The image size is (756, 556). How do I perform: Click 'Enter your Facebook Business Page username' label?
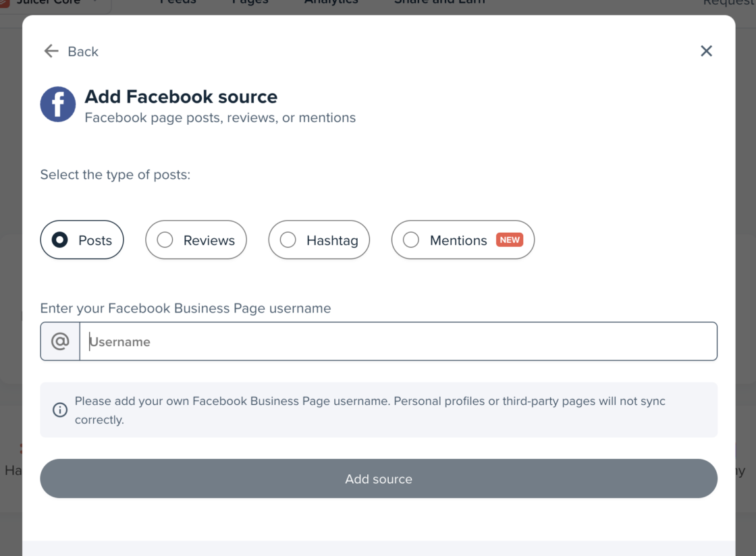[x=186, y=308]
